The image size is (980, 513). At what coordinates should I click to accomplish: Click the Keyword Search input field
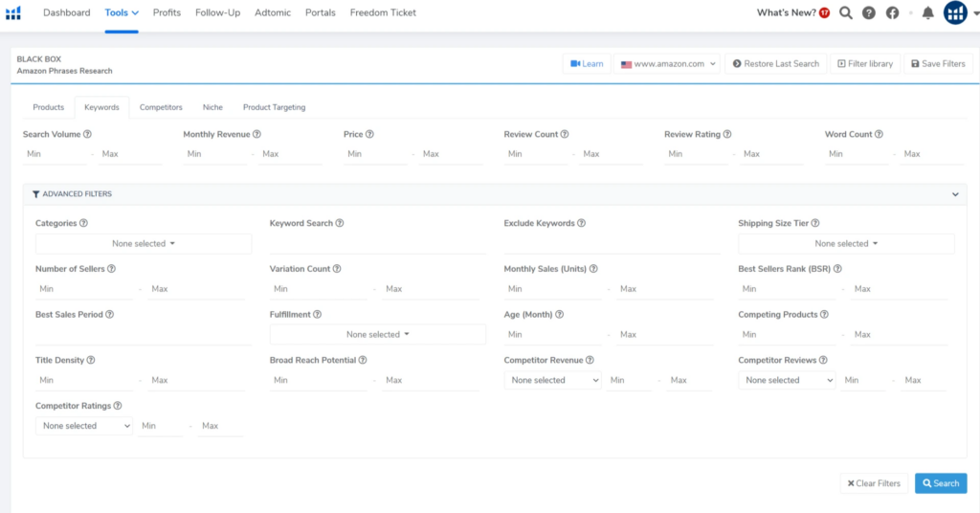[377, 244]
